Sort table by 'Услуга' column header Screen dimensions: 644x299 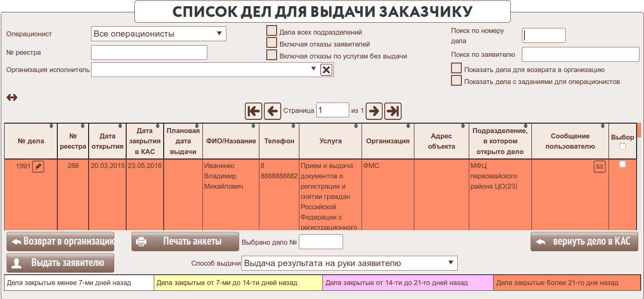point(330,141)
